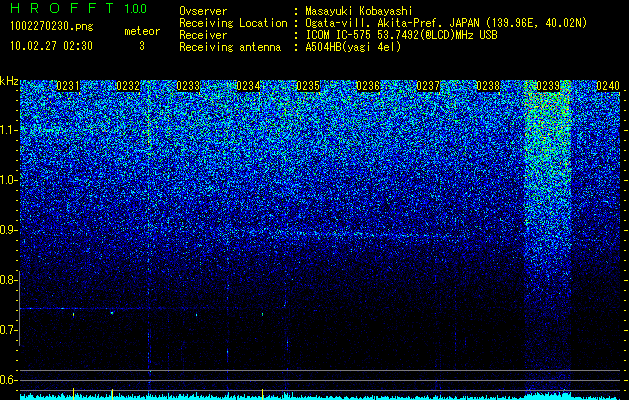Click the antenna A504HB(yagi 4el) text

point(353,47)
